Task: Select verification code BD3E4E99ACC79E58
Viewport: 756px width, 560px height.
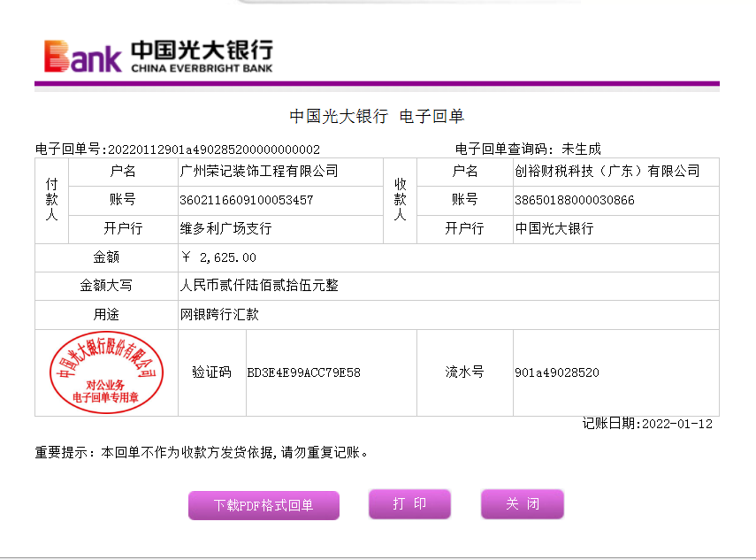Action: tap(304, 372)
